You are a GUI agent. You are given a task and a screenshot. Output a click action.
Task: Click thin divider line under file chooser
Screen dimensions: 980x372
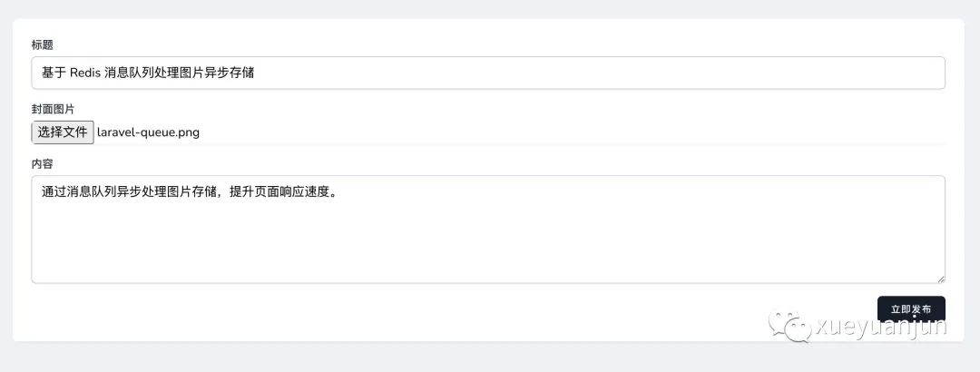488,145
